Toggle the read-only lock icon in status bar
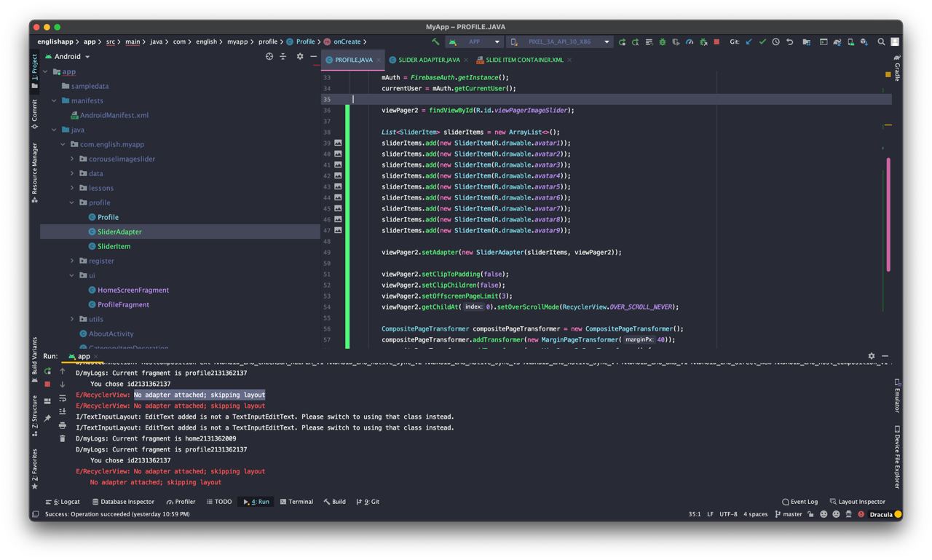The height and width of the screenshot is (560, 932). tap(810, 514)
